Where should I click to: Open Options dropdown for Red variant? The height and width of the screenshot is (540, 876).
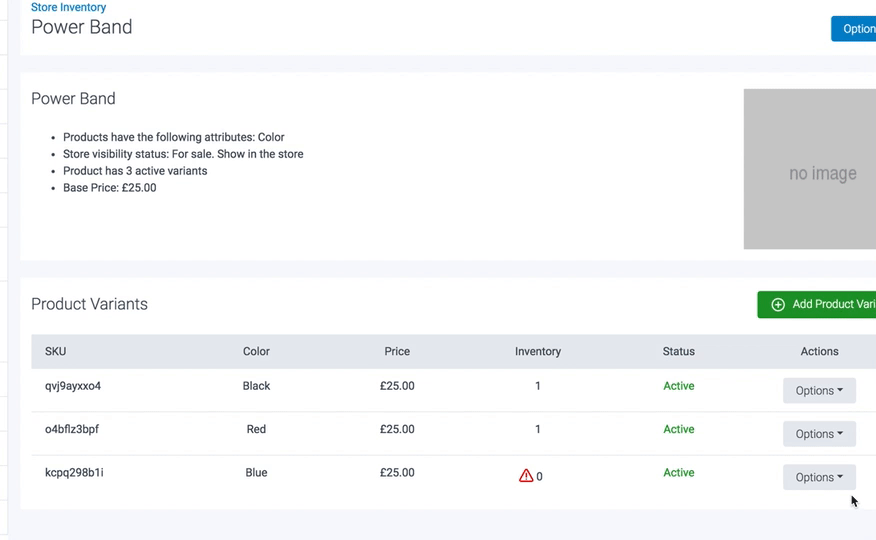click(x=819, y=434)
